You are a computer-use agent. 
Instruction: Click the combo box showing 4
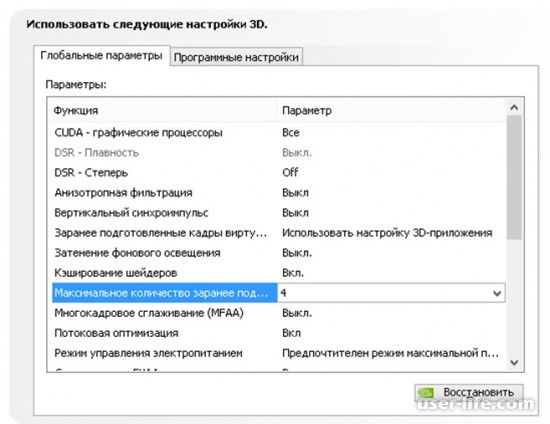[x=391, y=293]
